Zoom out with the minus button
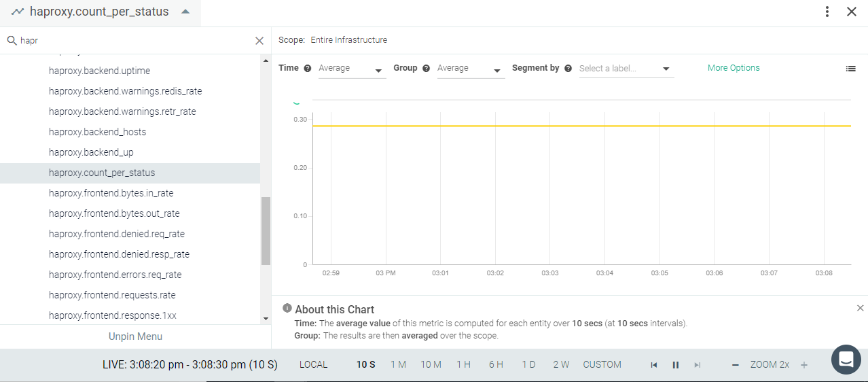 click(735, 365)
